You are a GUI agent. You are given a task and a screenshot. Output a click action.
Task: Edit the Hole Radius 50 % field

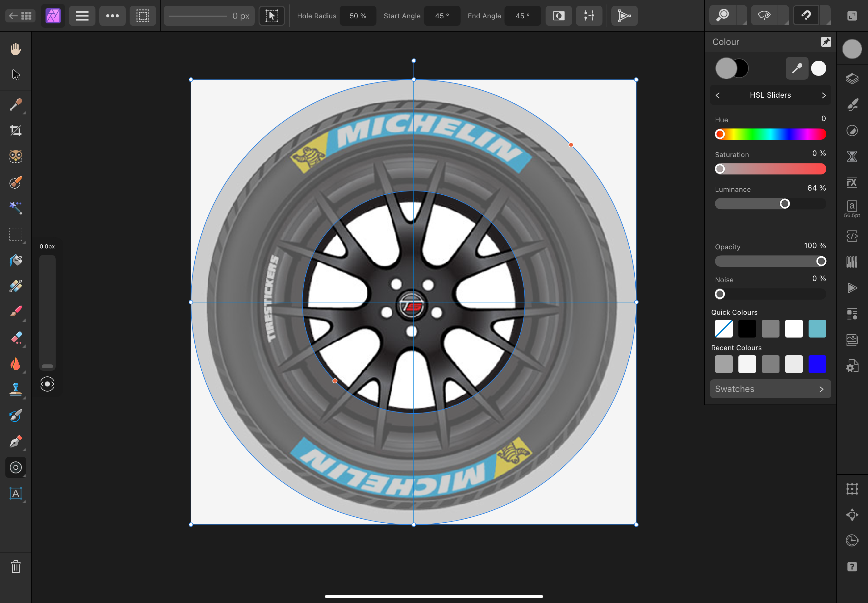point(358,16)
